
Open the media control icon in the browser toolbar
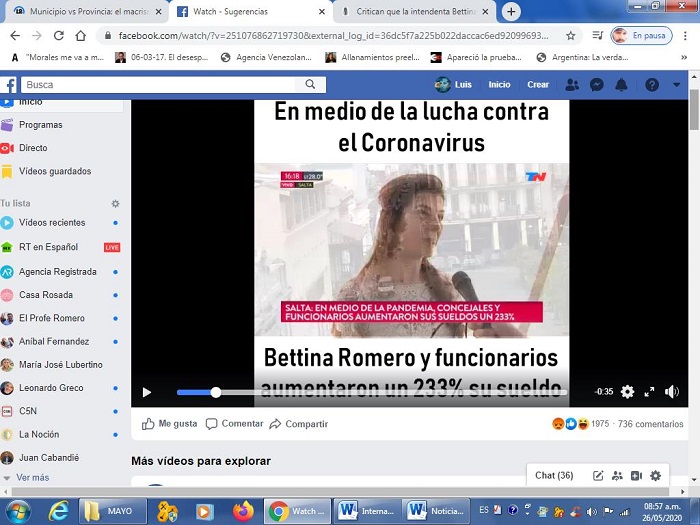coord(597,35)
